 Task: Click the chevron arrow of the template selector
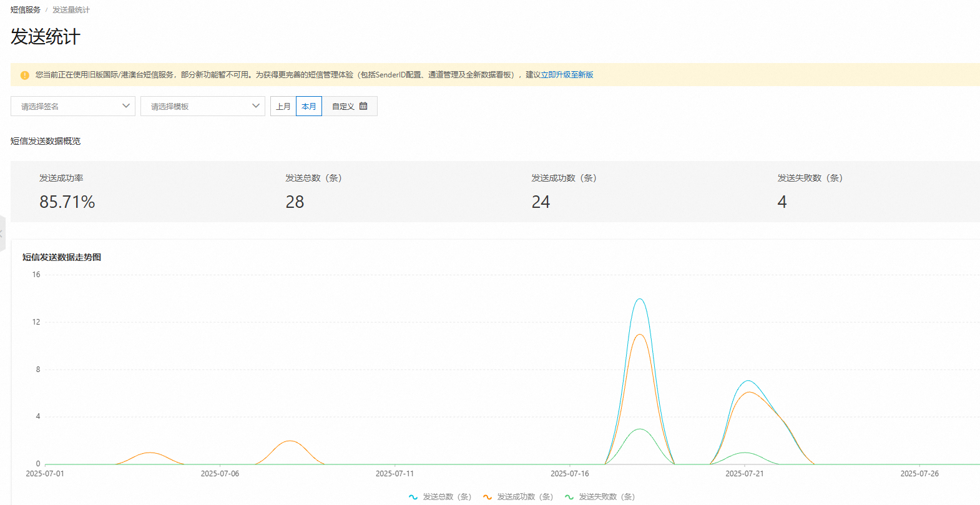(x=256, y=106)
